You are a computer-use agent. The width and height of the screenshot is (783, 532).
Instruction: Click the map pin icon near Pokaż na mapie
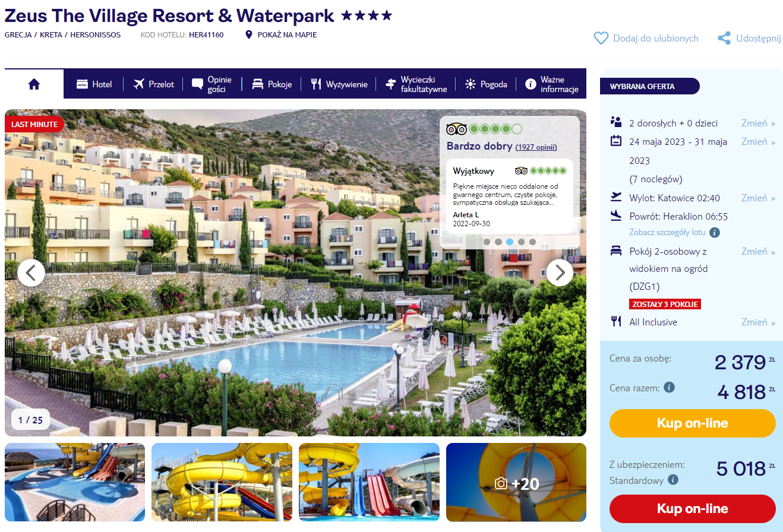pyautogui.click(x=250, y=35)
